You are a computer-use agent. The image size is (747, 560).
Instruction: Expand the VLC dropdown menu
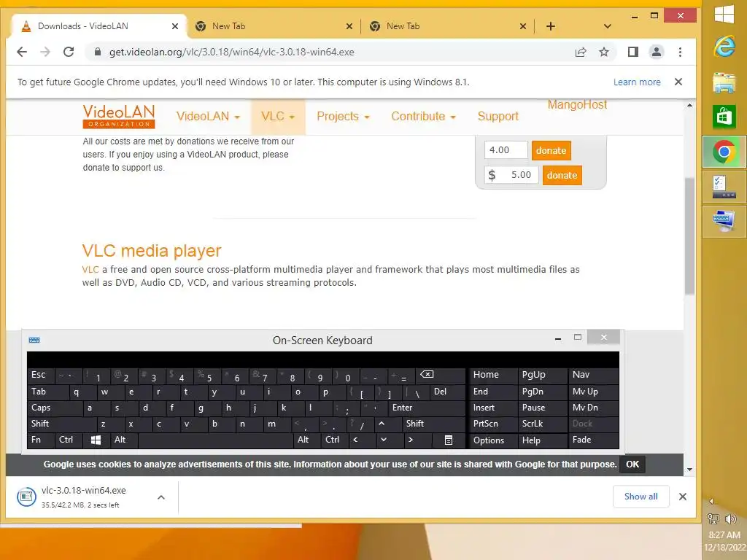[278, 116]
